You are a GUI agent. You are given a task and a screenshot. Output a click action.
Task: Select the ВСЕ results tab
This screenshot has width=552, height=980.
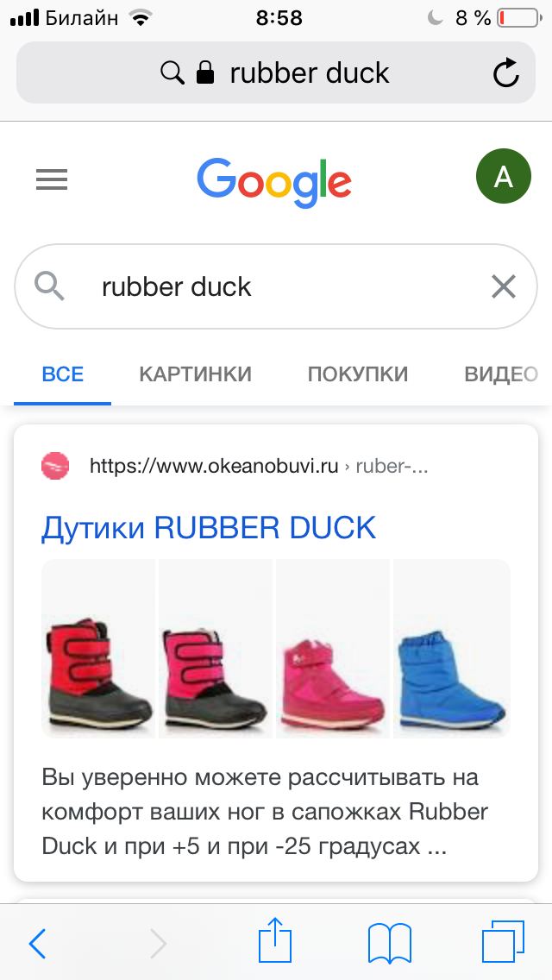(62, 374)
